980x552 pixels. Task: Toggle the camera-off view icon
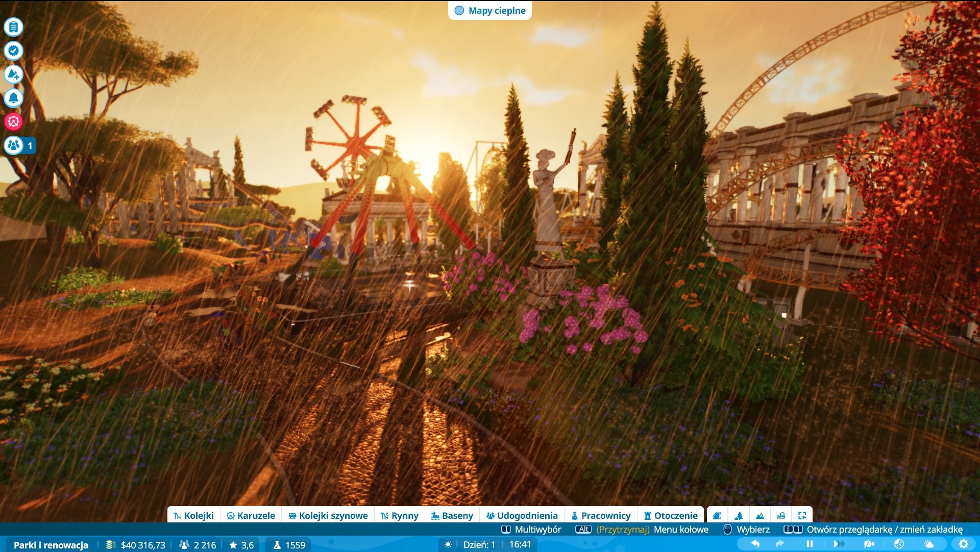coord(869,544)
